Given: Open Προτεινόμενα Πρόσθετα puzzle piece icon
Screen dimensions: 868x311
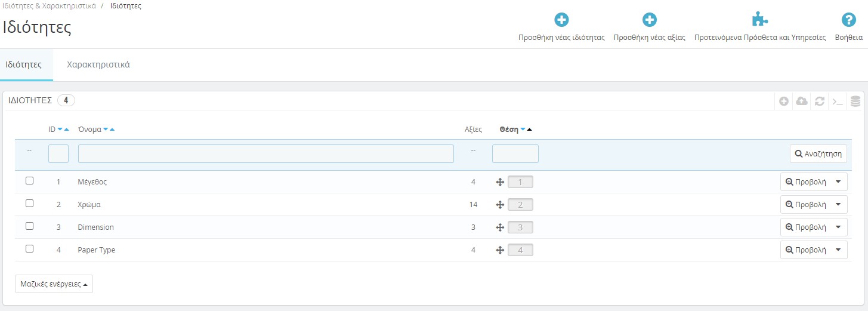Looking at the screenshot, I should [759, 20].
